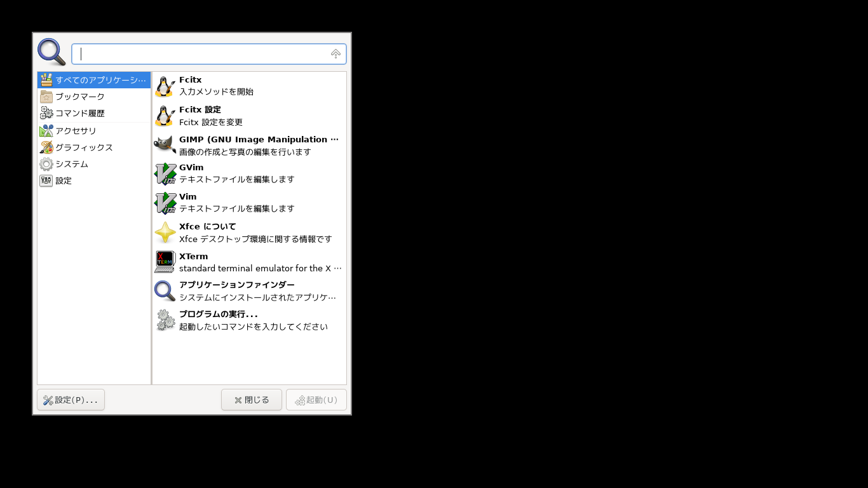Select the GVim entry title

tap(191, 168)
